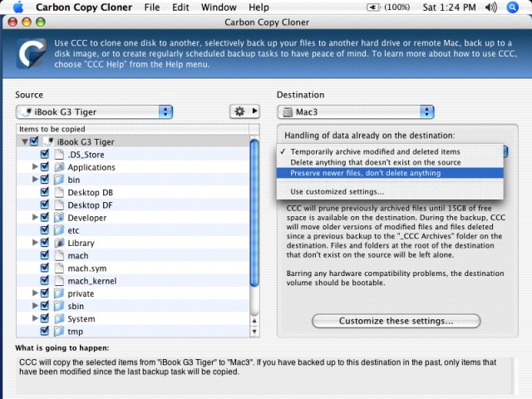Viewport: 532px width, 399px height.
Task: Click the bin folder icon
Action: [x=59, y=180]
